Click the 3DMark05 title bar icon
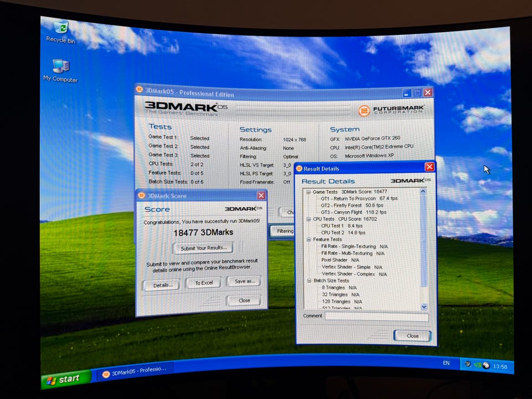The height and width of the screenshot is (399, 532). 139,90
